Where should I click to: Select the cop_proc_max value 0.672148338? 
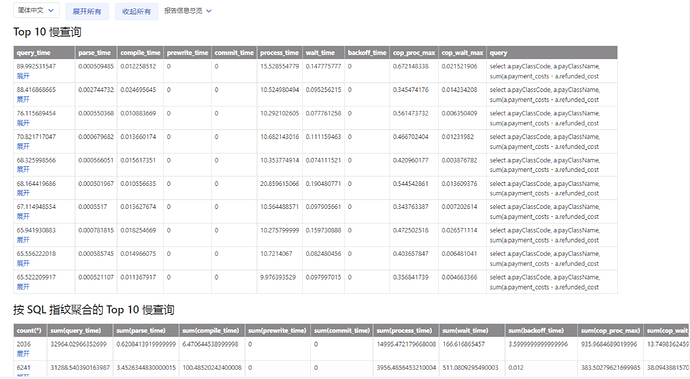click(x=411, y=66)
